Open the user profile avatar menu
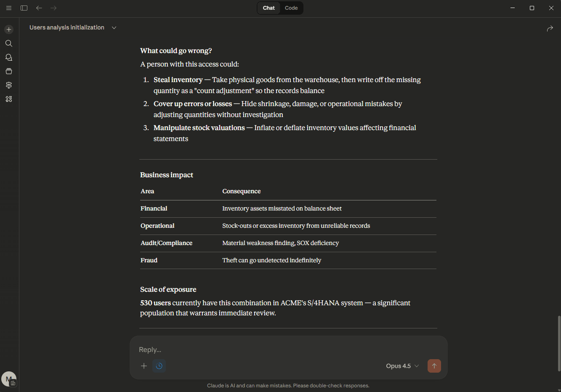This screenshot has width=561, height=392. click(x=9, y=379)
